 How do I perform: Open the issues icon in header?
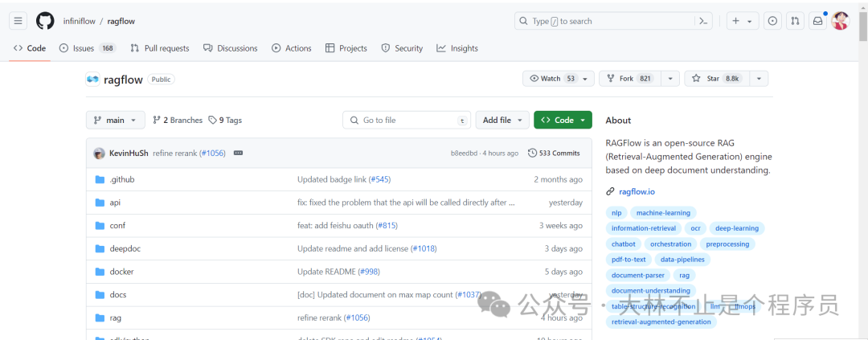(x=772, y=21)
